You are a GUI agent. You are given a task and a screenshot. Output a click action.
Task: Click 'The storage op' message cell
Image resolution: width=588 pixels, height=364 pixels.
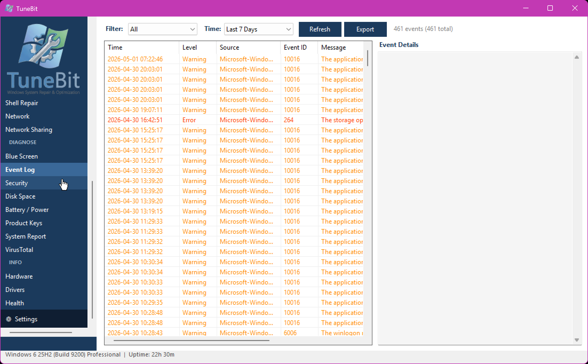click(x=341, y=120)
